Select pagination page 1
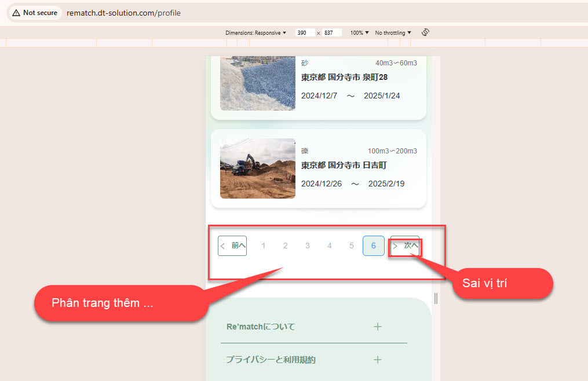The width and height of the screenshot is (588, 381). [264, 246]
